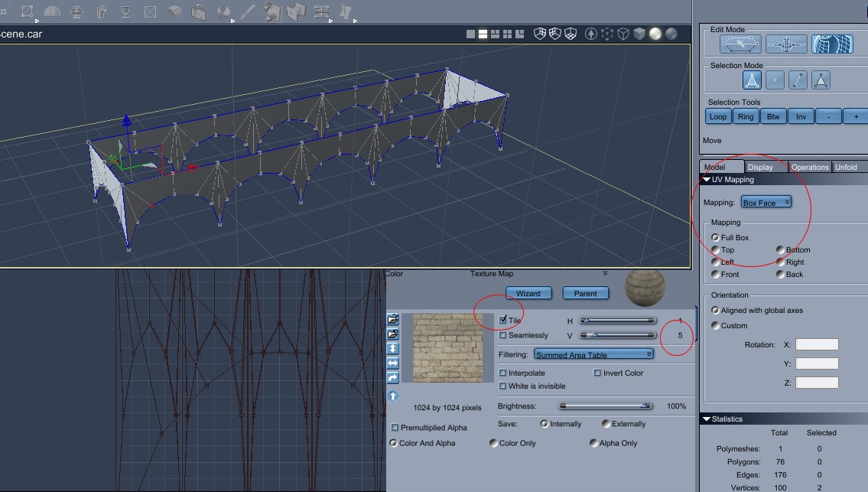Click the flip vertical arrow icon beside texture
The height and width of the screenshot is (492, 868).
[x=393, y=349]
